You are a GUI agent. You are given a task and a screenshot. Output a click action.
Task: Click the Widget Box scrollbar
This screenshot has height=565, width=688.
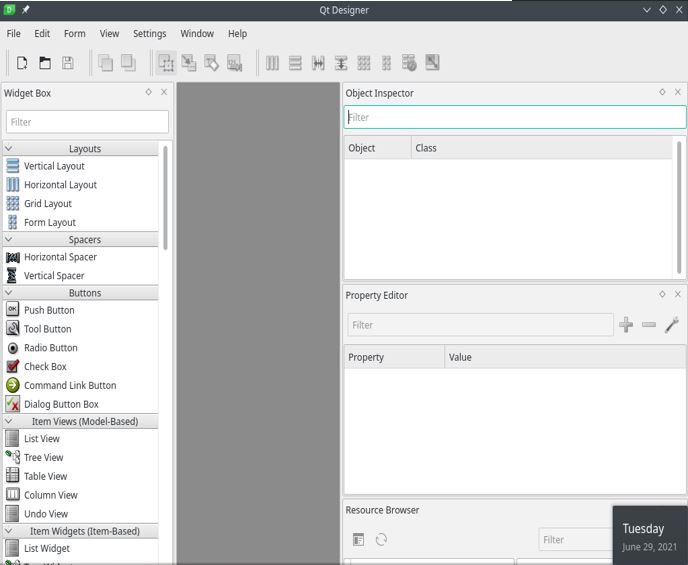[165, 195]
